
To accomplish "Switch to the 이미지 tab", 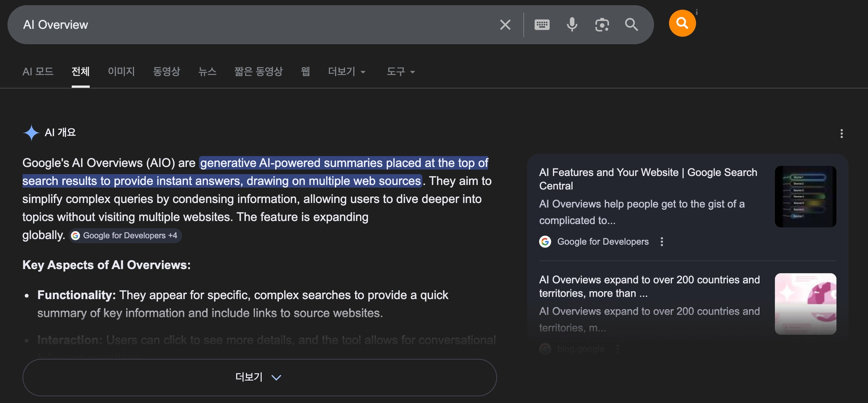I will pyautogui.click(x=121, y=72).
